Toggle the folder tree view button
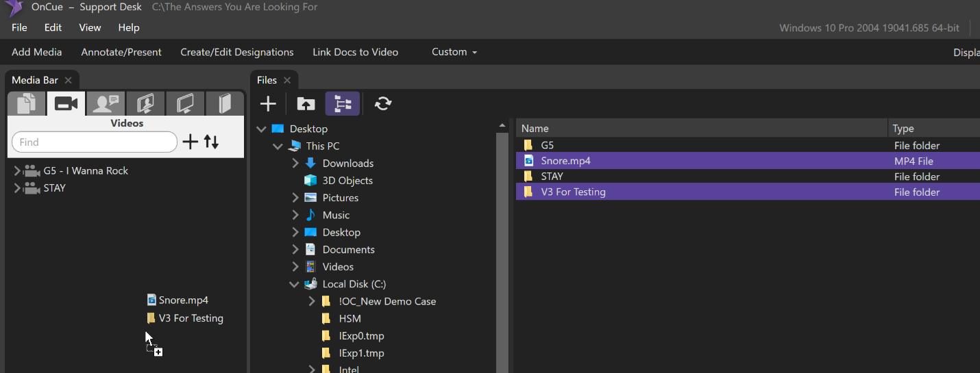980x373 pixels. pyautogui.click(x=342, y=104)
